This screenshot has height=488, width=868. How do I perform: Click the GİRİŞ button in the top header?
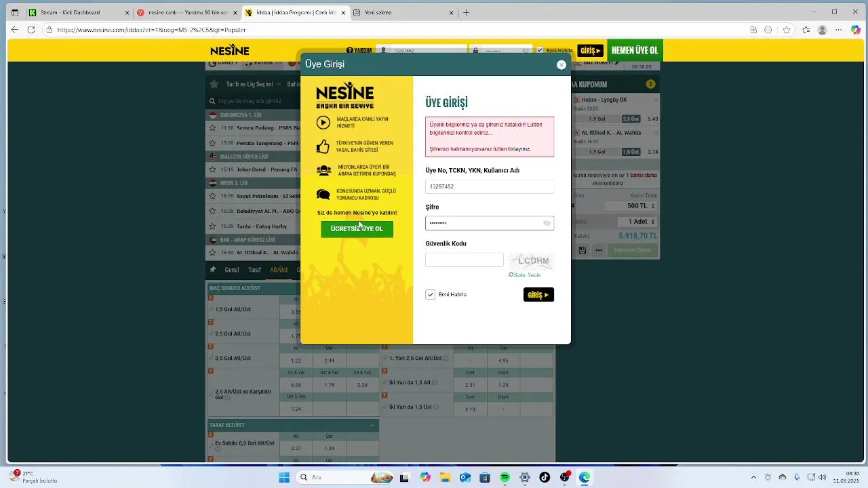590,50
